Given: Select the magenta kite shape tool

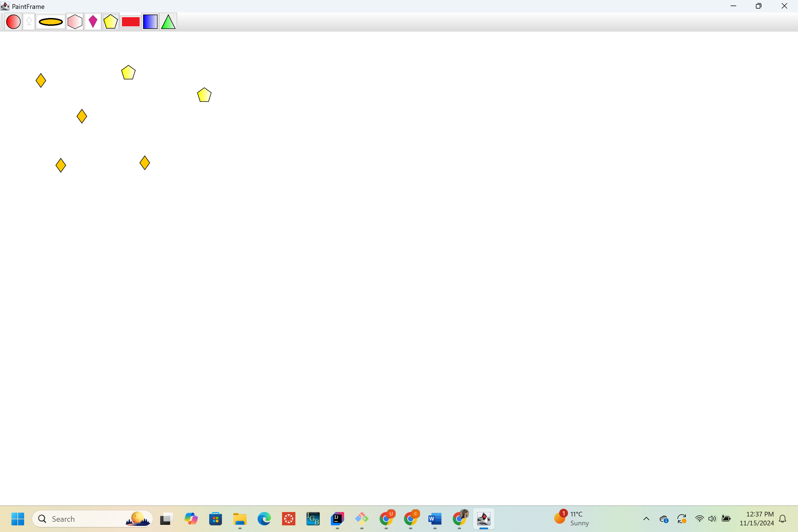Looking at the screenshot, I should (x=93, y=22).
